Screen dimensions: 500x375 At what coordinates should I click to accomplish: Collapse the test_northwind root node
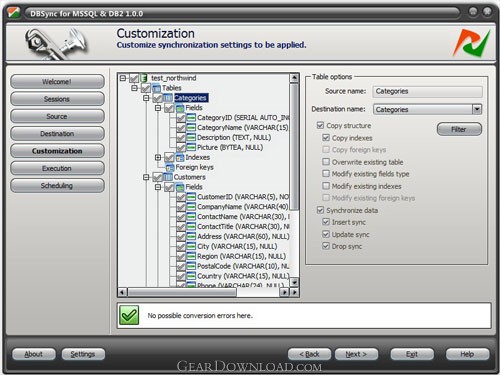tap(123, 78)
